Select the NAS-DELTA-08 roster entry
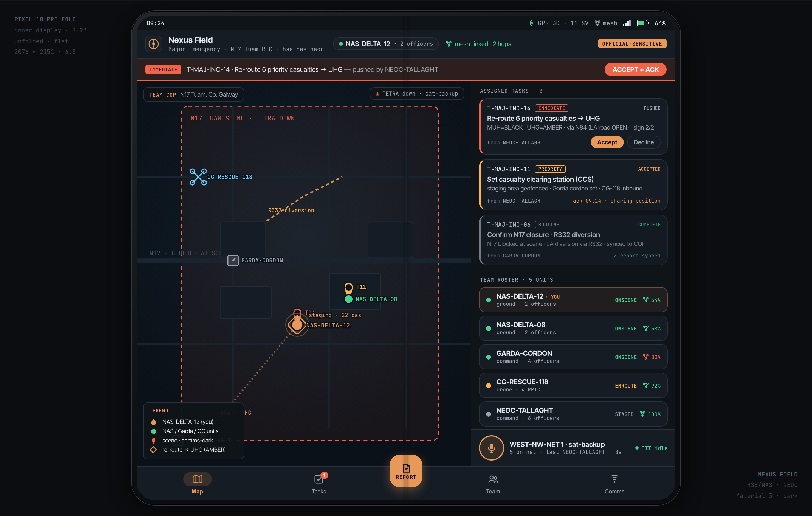Image resolution: width=812 pixels, height=516 pixels. pos(573,328)
